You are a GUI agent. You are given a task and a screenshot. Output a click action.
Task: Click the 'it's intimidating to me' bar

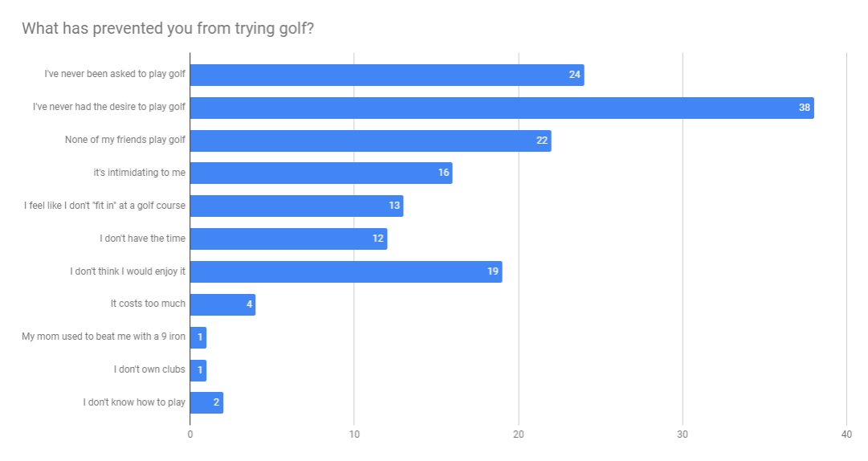pos(321,173)
